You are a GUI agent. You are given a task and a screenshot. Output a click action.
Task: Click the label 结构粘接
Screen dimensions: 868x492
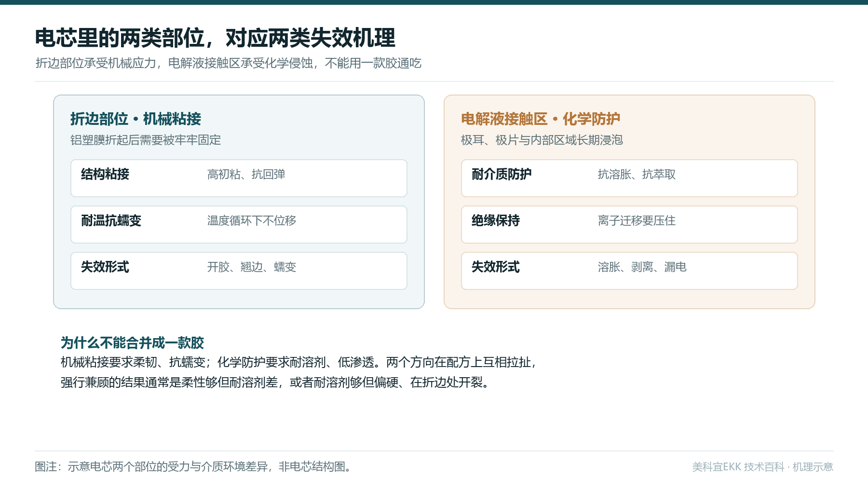(105, 174)
